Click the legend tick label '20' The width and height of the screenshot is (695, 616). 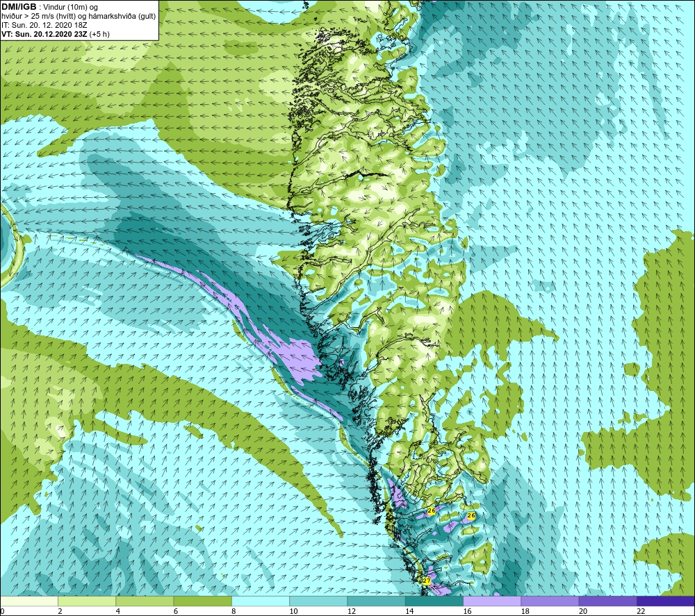583,611
